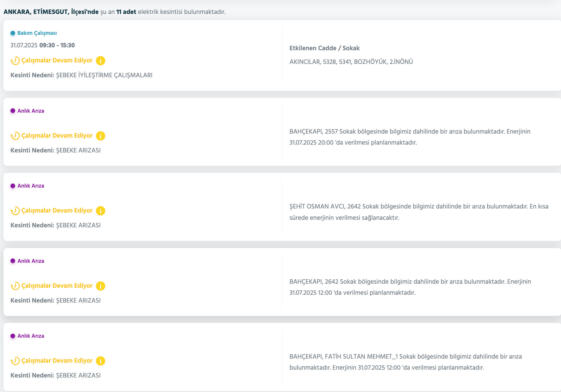Click info icon in FATİH SULTAN MEHMET_1 card
Screen dimensions: 561x392
pyautogui.click(x=100, y=361)
